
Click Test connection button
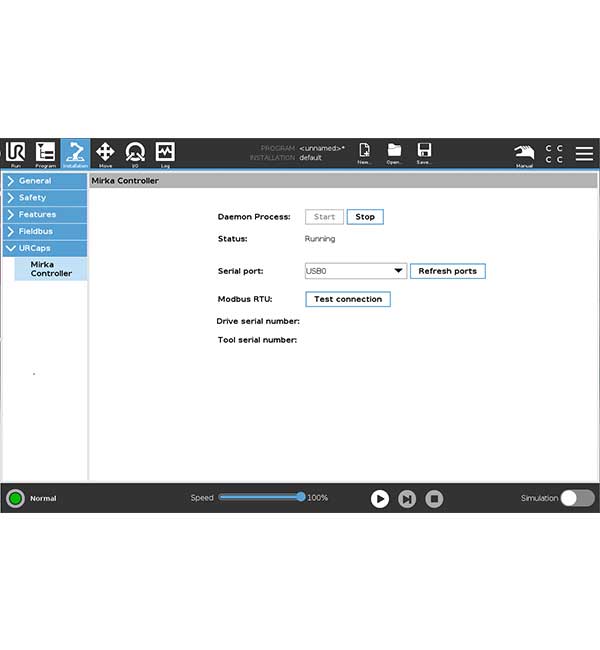(x=348, y=299)
